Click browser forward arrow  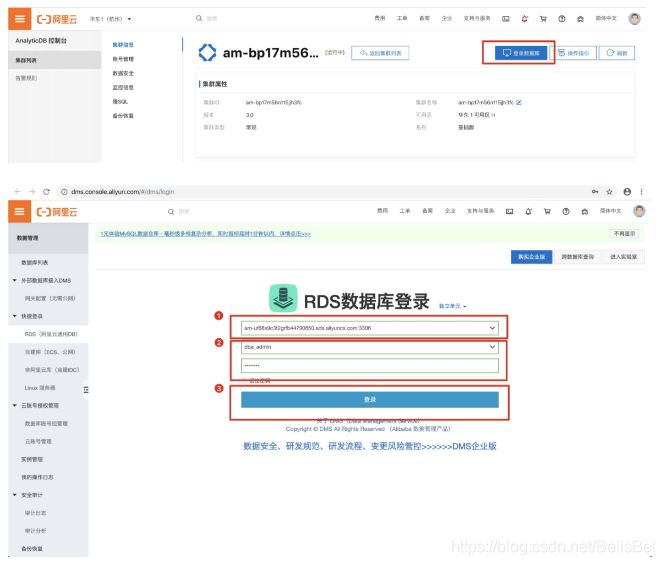coord(32,191)
